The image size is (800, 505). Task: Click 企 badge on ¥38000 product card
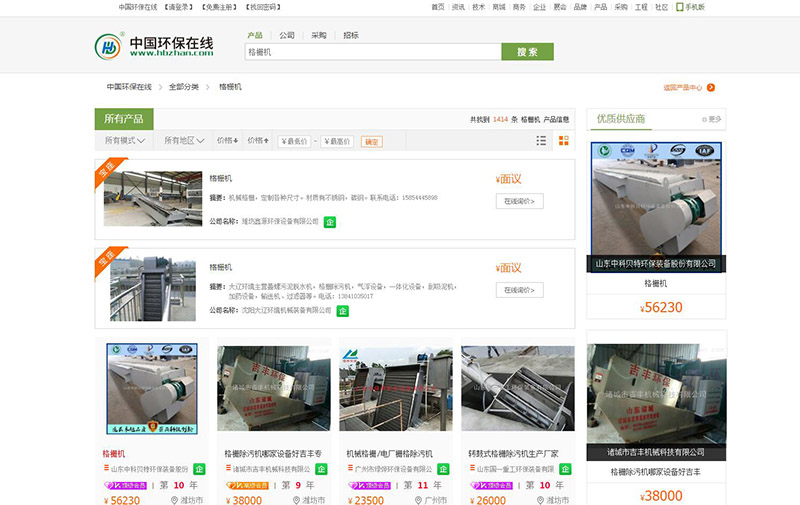pyautogui.click(x=321, y=469)
